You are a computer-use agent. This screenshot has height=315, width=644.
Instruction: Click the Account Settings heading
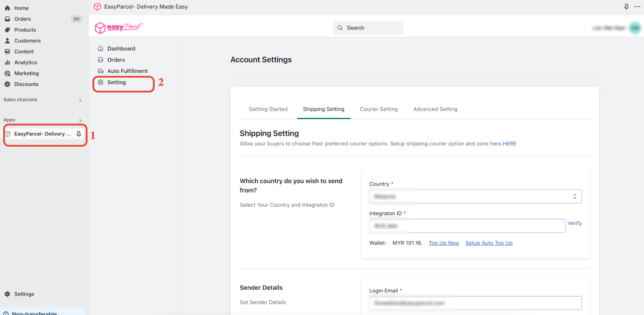pyautogui.click(x=261, y=60)
